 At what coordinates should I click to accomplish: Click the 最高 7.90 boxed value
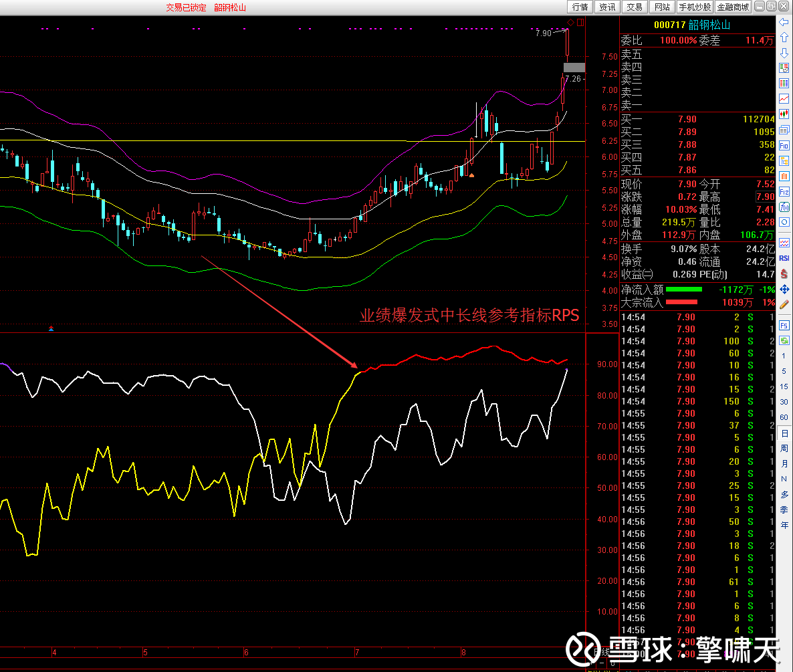[x=765, y=197]
